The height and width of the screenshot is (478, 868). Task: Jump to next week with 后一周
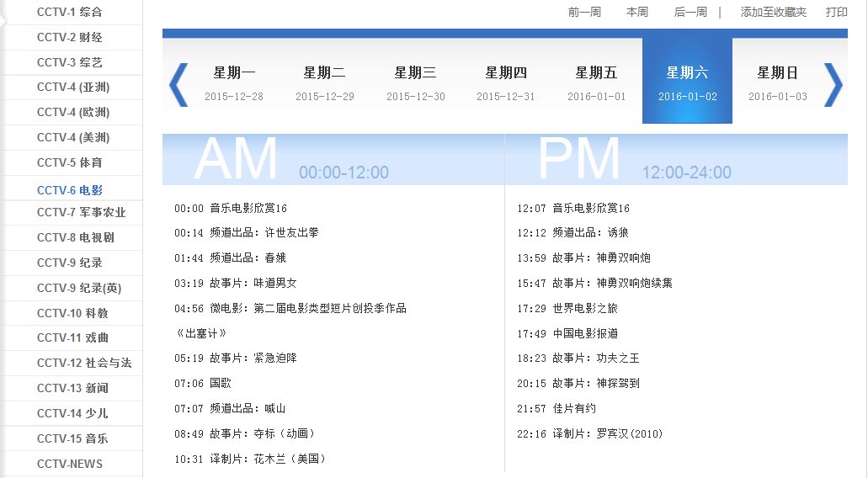click(x=690, y=12)
